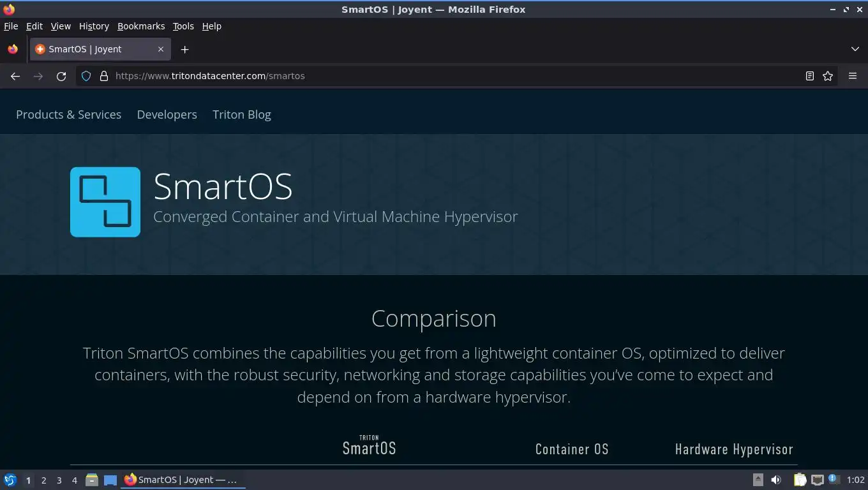The width and height of the screenshot is (868, 490).
Task: Click the Comparison heading
Action: click(434, 318)
